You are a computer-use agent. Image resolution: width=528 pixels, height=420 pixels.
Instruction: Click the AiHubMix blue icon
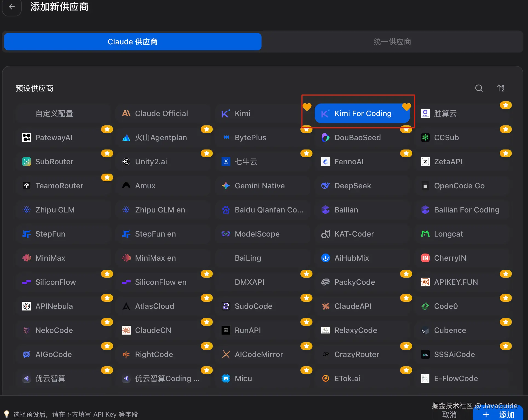(325, 258)
